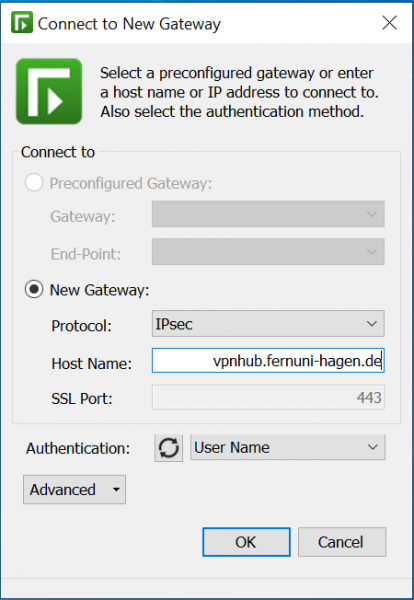
Task: Select the Preconfigured Gateway radio button
Action: (34, 183)
